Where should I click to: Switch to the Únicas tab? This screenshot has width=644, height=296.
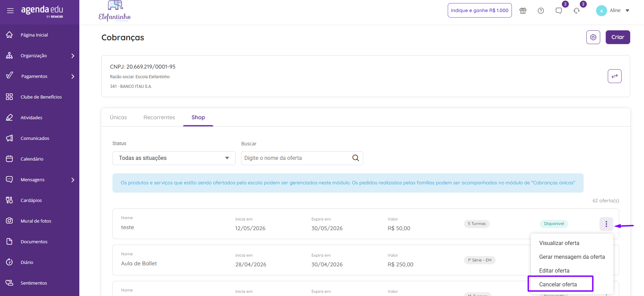[118, 118]
